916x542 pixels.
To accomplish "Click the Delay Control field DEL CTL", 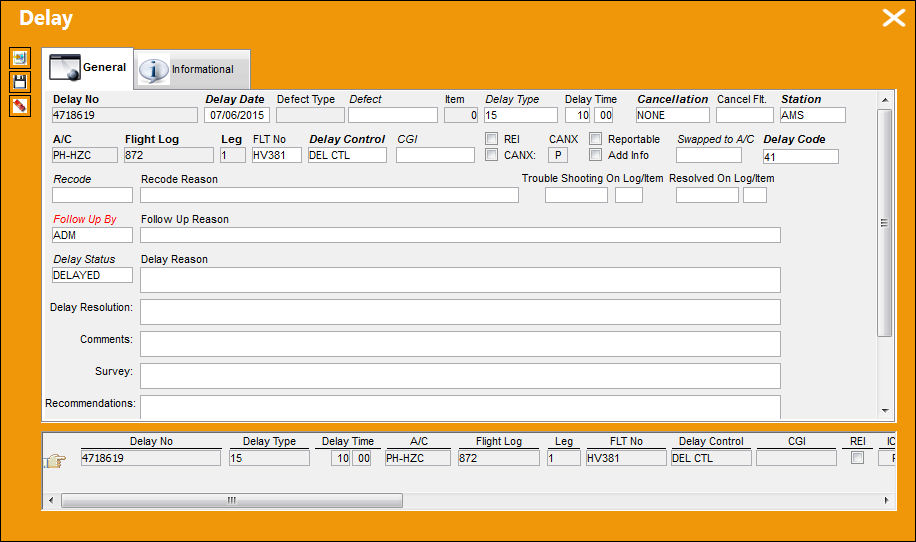I will (347, 155).
